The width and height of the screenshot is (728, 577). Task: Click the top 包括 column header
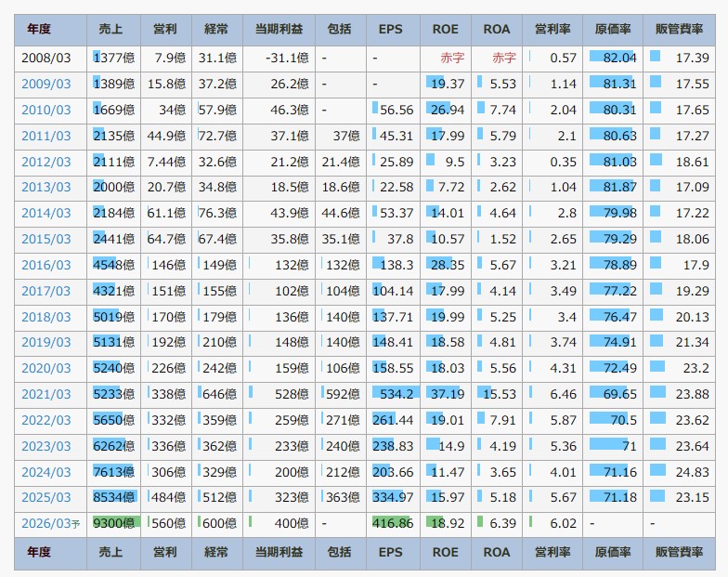(340, 30)
